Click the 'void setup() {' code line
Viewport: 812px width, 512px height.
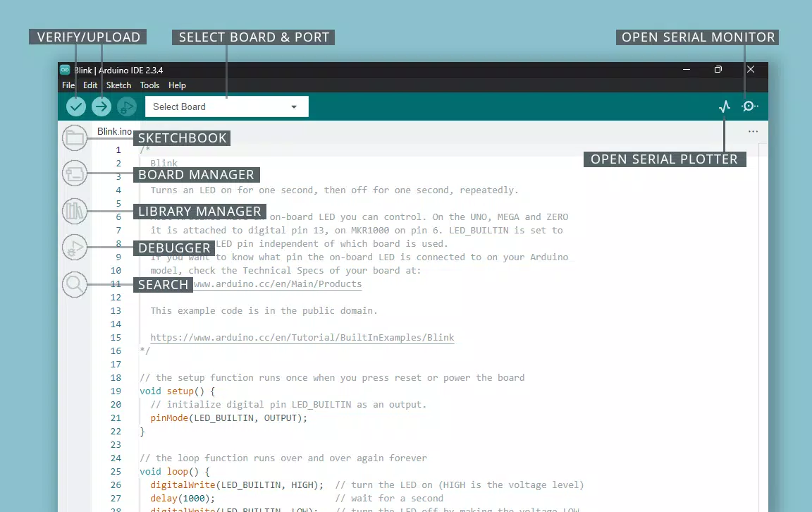[x=177, y=391]
